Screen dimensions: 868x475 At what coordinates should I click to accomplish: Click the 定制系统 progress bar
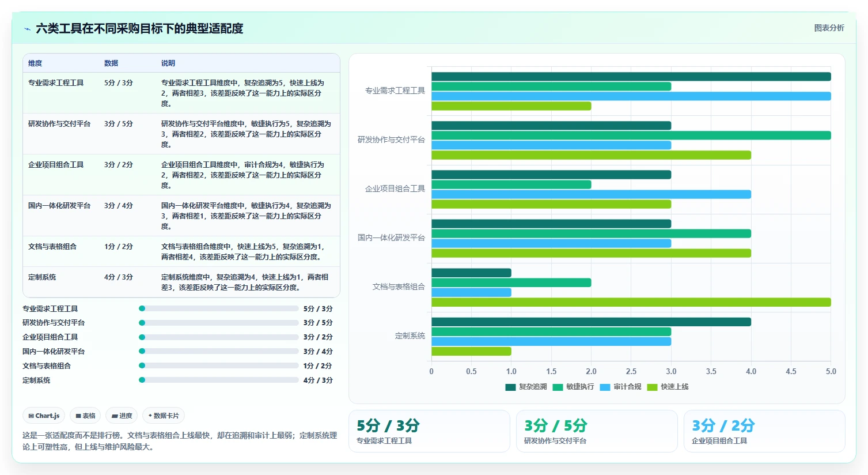tap(219, 380)
